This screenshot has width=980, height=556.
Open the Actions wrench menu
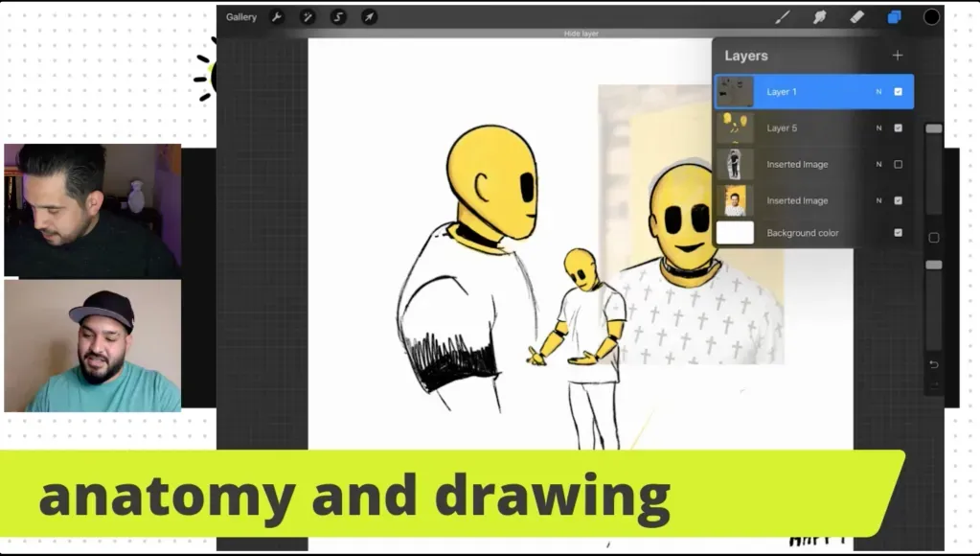coord(277,17)
